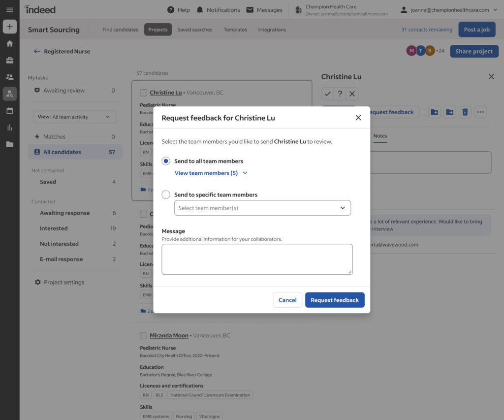
Task: Click the Home icon in the sidebar
Action: [9, 44]
